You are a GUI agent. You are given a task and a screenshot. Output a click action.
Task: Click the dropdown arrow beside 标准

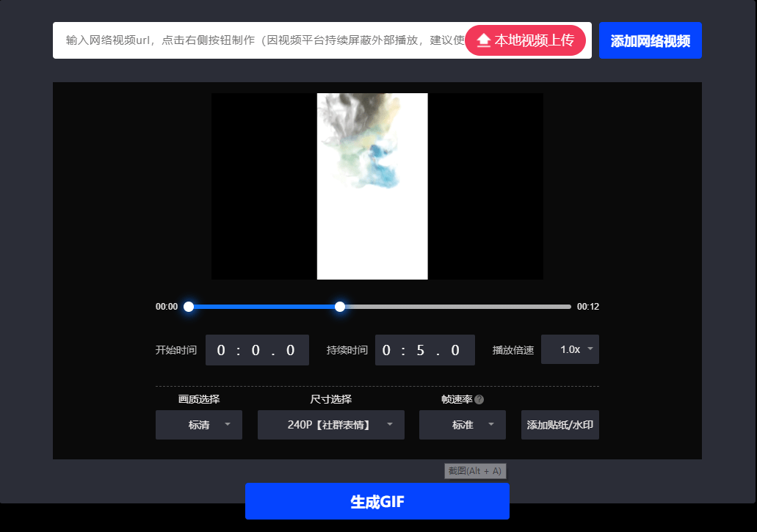pyautogui.click(x=490, y=425)
